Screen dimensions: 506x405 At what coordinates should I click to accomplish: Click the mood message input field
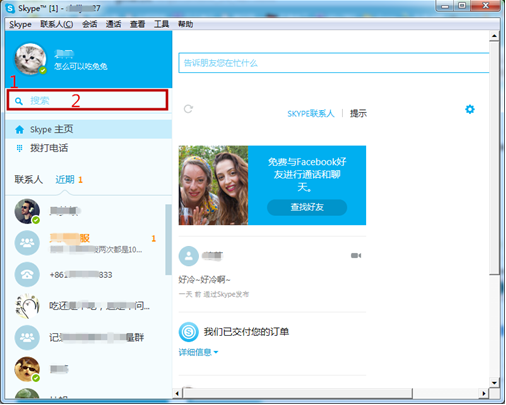point(334,63)
